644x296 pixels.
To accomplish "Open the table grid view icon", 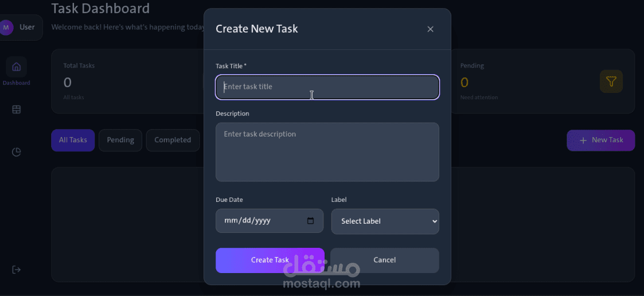I will tap(16, 110).
